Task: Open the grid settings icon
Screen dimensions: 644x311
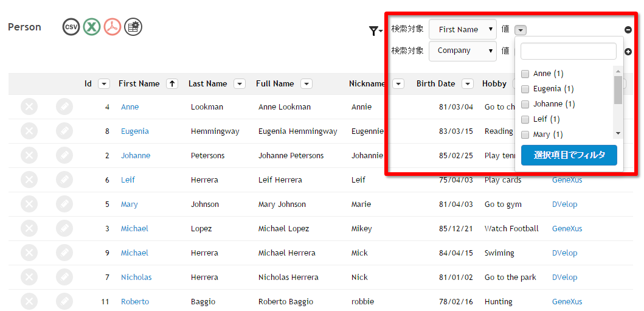Action: [x=133, y=27]
